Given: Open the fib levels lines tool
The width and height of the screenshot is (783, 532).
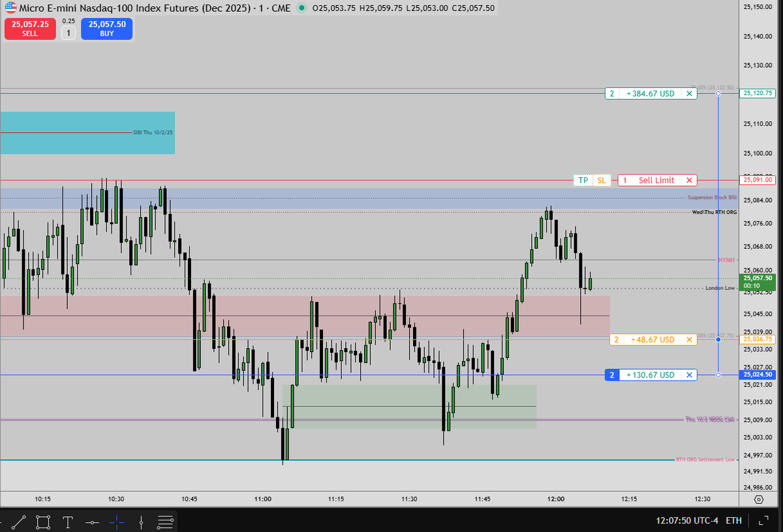Looking at the screenshot, I should pos(166,522).
